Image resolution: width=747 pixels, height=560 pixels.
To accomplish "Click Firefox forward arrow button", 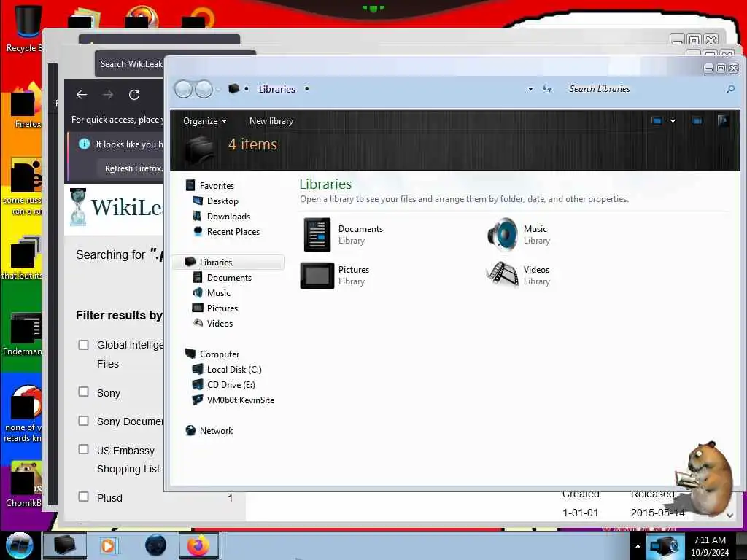I will coord(108,95).
